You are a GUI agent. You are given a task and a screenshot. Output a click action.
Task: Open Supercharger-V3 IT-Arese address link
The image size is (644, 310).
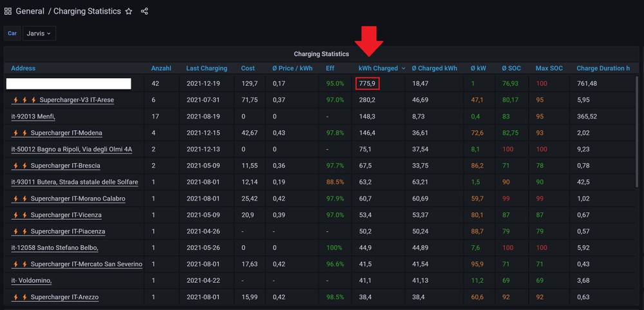77,100
